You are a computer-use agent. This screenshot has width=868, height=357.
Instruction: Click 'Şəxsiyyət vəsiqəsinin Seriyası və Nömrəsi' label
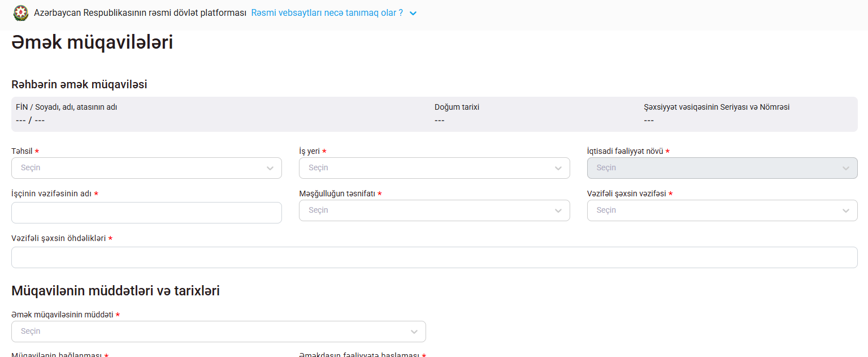tap(716, 107)
